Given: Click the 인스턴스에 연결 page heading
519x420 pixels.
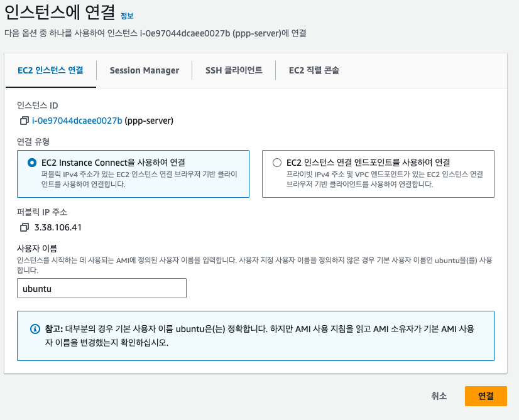Looking at the screenshot, I should point(60,13).
